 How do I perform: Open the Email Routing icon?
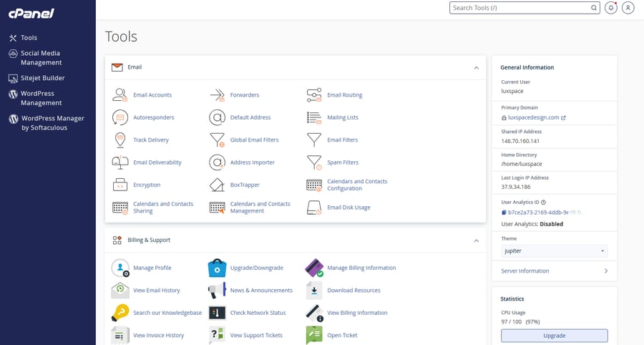click(314, 95)
